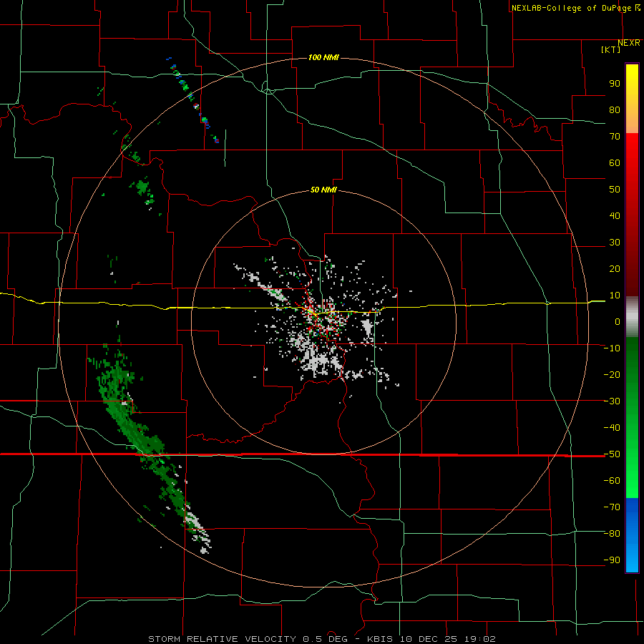The height and width of the screenshot is (644, 644).
Task: Click the 50 NMI range ring label
Action: [x=323, y=190]
